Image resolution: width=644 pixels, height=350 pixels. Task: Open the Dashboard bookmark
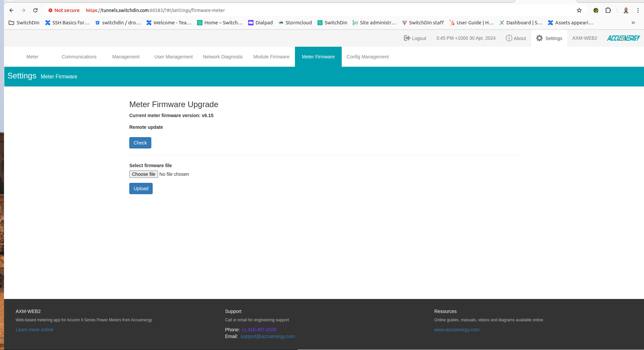click(x=521, y=23)
